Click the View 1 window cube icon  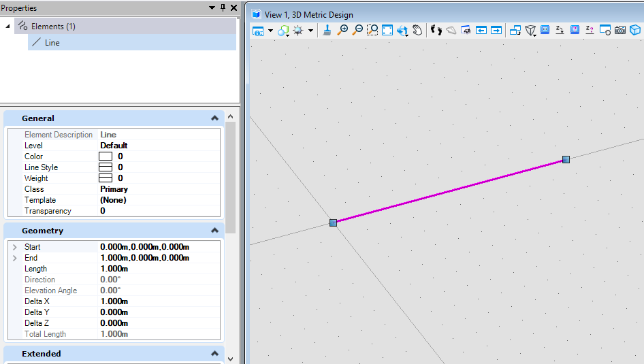click(257, 14)
